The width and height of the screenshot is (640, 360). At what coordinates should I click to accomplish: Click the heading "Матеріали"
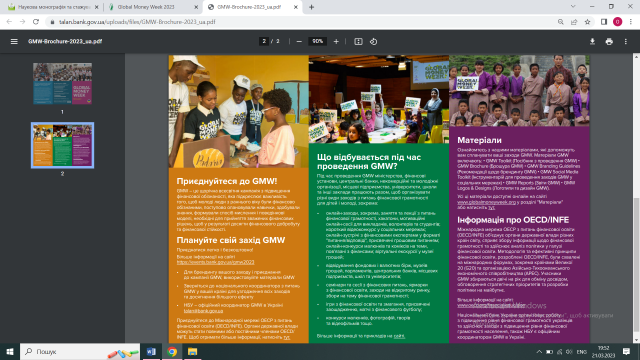tap(479, 140)
